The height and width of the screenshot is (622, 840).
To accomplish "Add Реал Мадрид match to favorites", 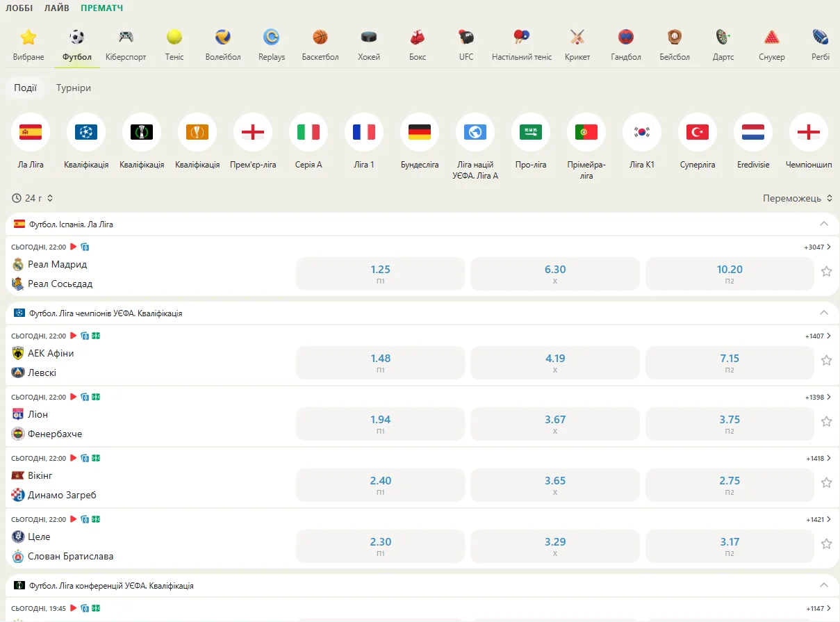I will (826, 272).
